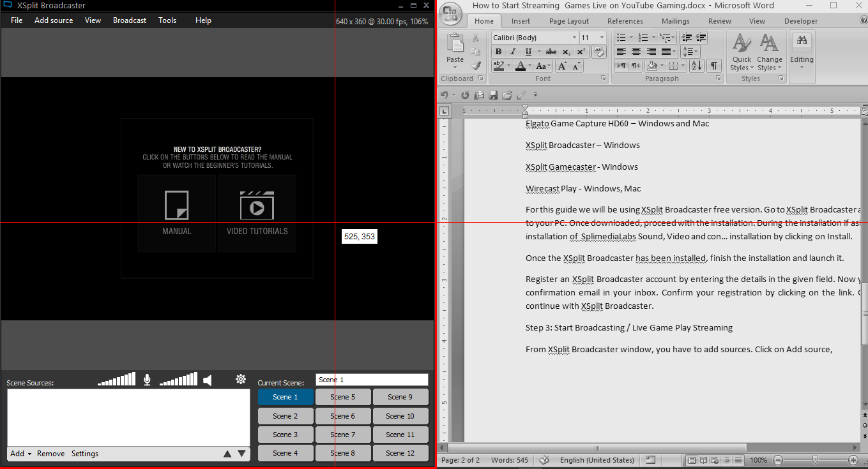
Task: Align the paragraph text right
Action: click(x=651, y=52)
